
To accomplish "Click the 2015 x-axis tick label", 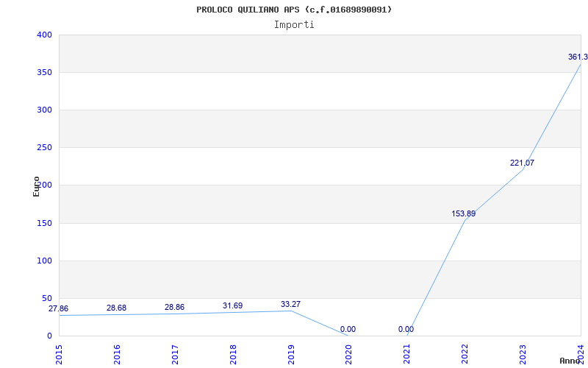I will 59,355.
